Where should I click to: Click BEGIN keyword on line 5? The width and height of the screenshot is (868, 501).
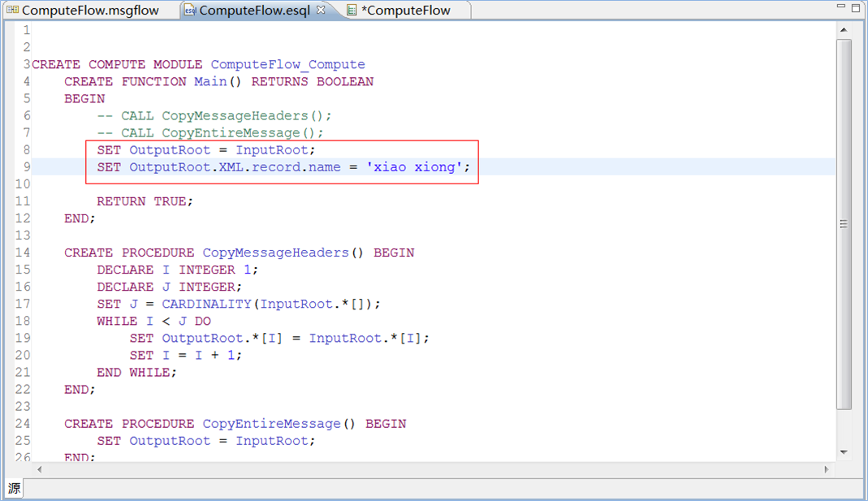pos(84,99)
